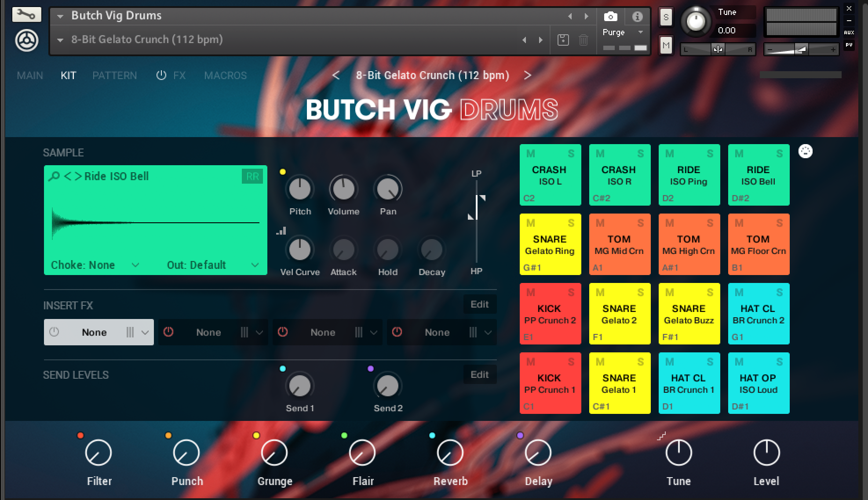The width and height of the screenshot is (868, 500).
Task: Mute the KICK PP Crunch 1 pad
Action: pos(530,362)
